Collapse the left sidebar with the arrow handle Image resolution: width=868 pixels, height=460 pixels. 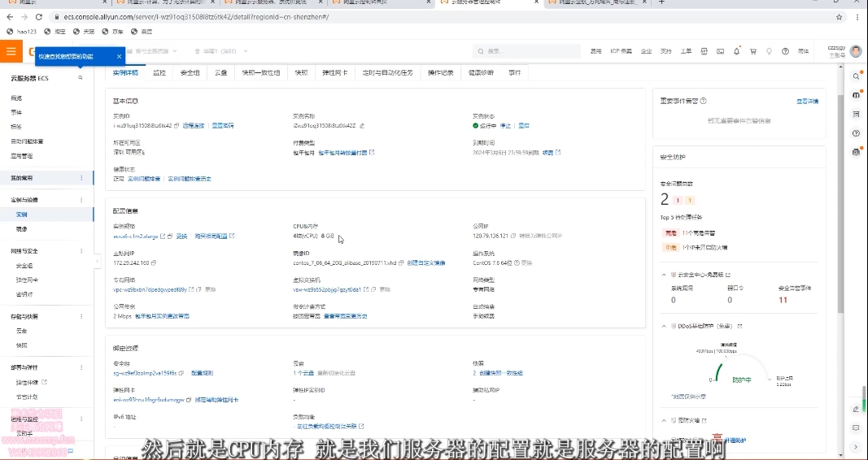pos(98,261)
